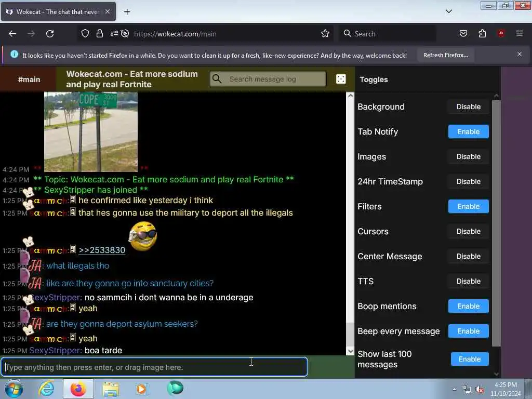Click the autoplay blocked icon in address bar

click(x=125, y=34)
